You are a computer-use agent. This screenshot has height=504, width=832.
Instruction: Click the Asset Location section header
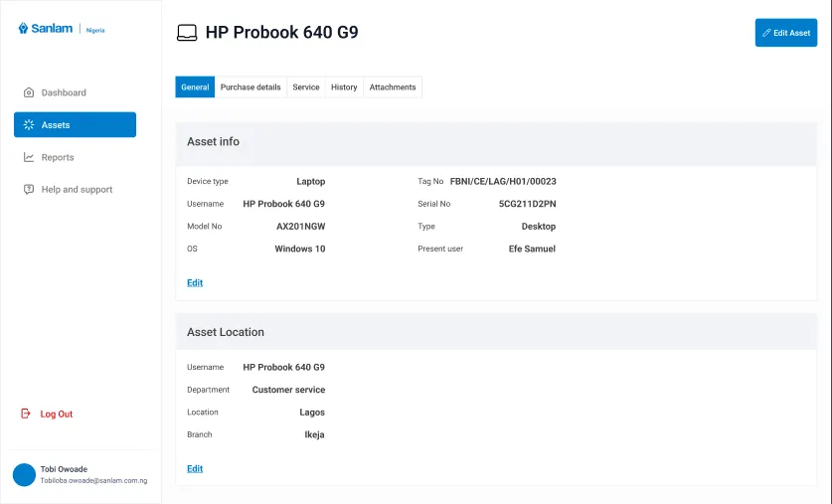[496, 332]
